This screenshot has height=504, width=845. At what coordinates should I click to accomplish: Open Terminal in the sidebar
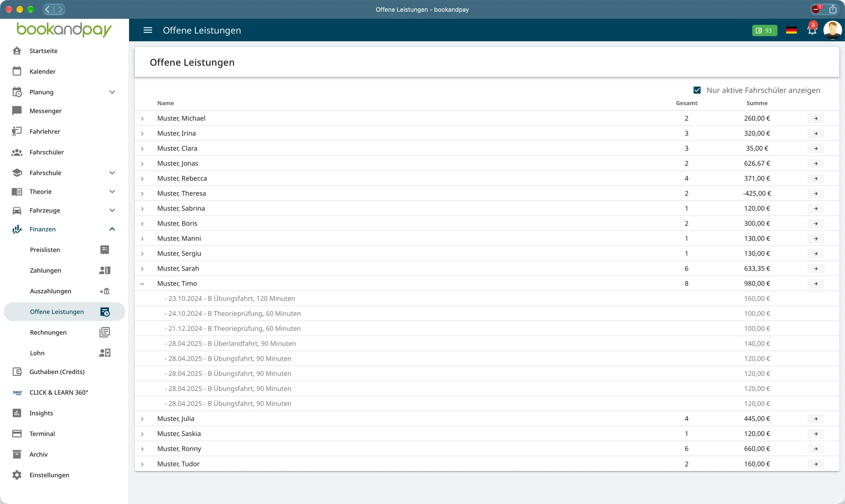pos(42,434)
